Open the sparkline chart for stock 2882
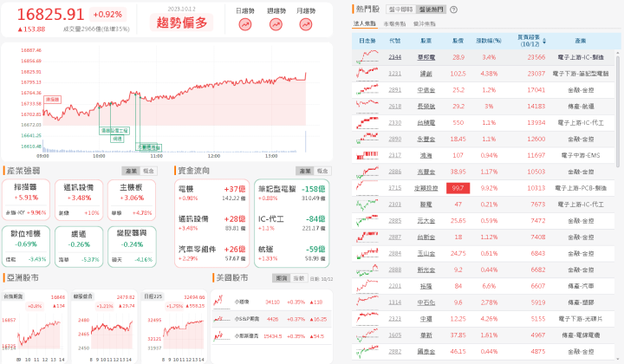This screenshot has height=364, width=624. 367,351
